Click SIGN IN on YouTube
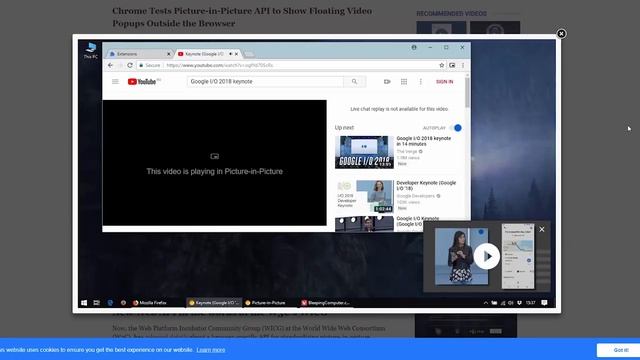 click(444, 82)
